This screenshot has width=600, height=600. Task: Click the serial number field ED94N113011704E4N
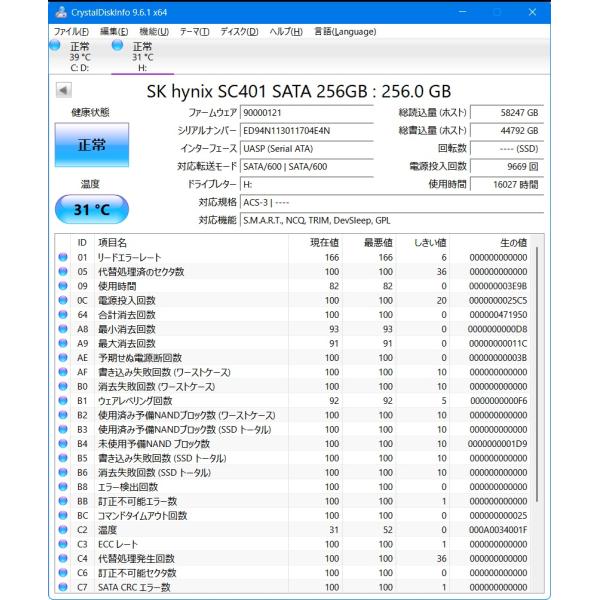point(307,130)
